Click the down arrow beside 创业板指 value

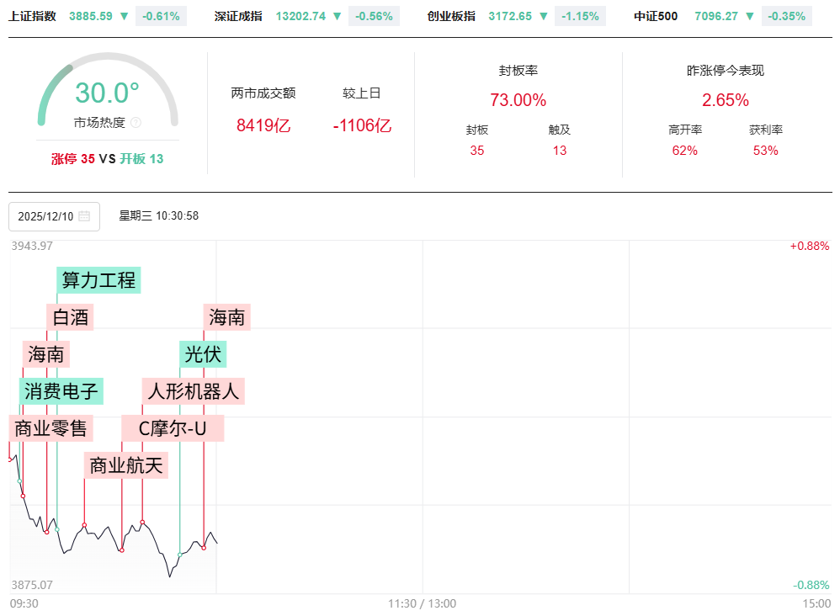click(542, 16)
